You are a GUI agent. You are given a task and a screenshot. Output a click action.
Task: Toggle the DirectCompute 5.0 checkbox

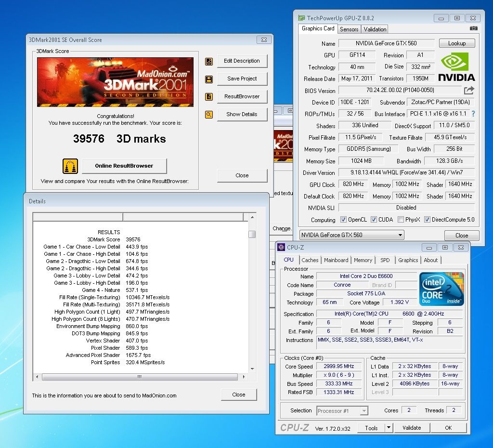427,220
